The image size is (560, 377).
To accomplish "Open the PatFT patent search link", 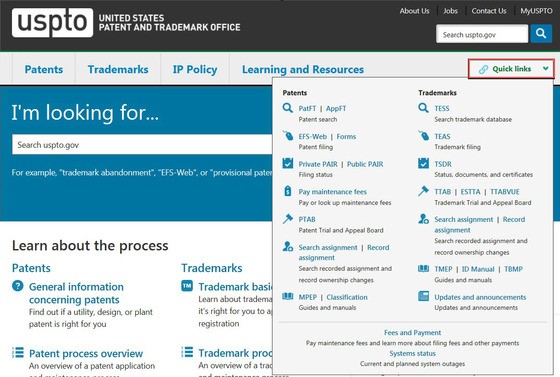I will tap(307, 108).
